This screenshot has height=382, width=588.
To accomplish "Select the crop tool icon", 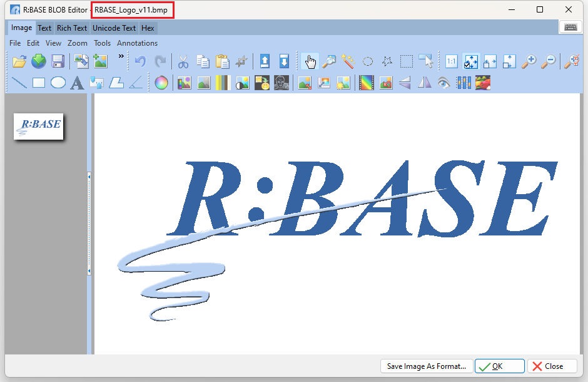I will click(241, 61).
